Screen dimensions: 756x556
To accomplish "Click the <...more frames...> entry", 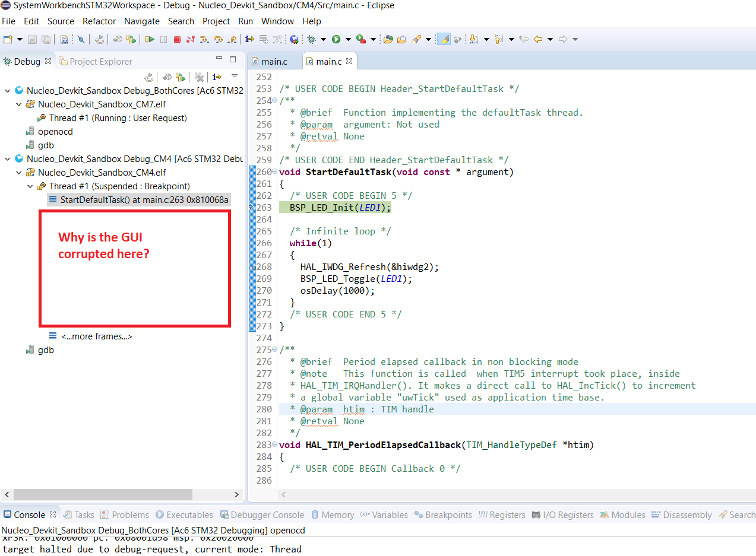I will 96,336.
